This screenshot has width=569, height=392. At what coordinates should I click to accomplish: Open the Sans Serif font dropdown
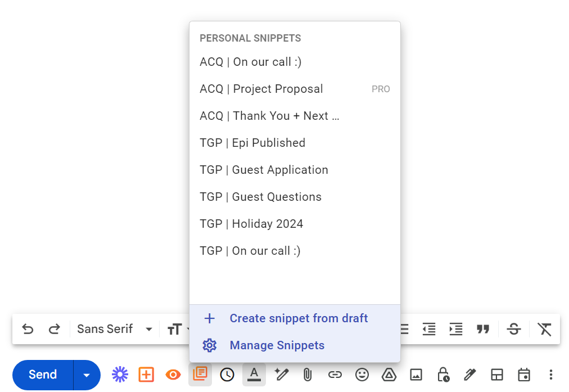pyautogui.click(x=114, y=329)
